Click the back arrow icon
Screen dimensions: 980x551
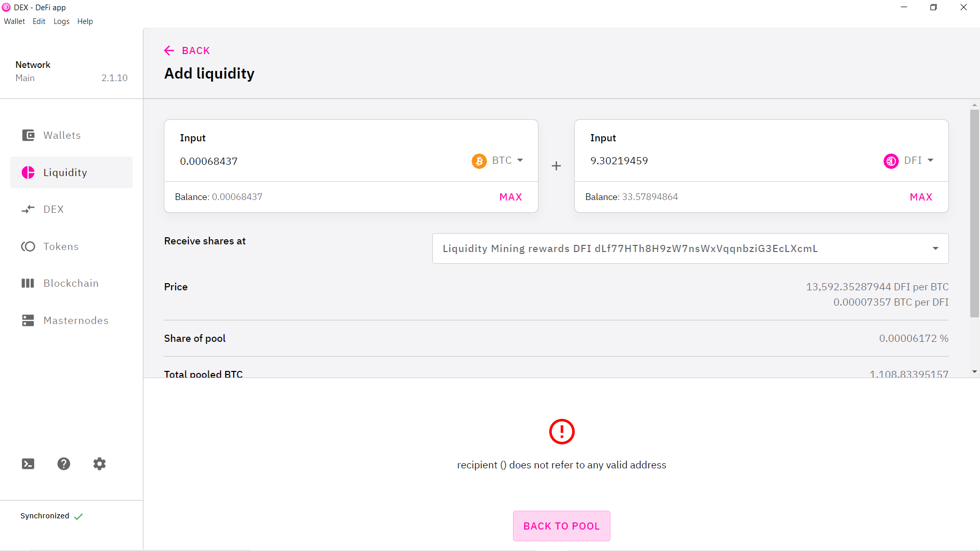pyautogui.click(x=169, y=51)
